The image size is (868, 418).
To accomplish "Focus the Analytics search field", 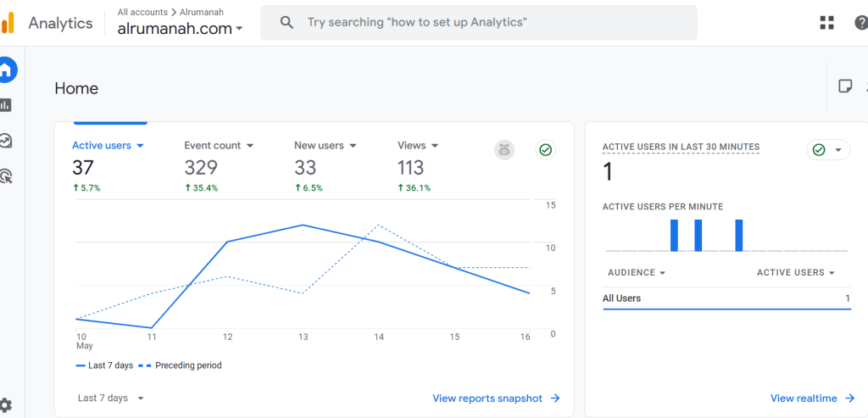I will coord(479,23).
